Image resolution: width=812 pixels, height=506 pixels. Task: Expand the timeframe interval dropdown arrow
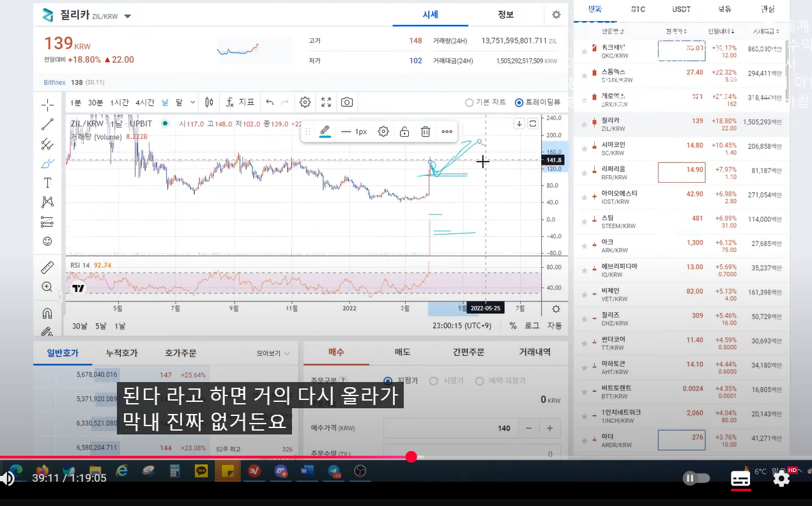(193, 102)
